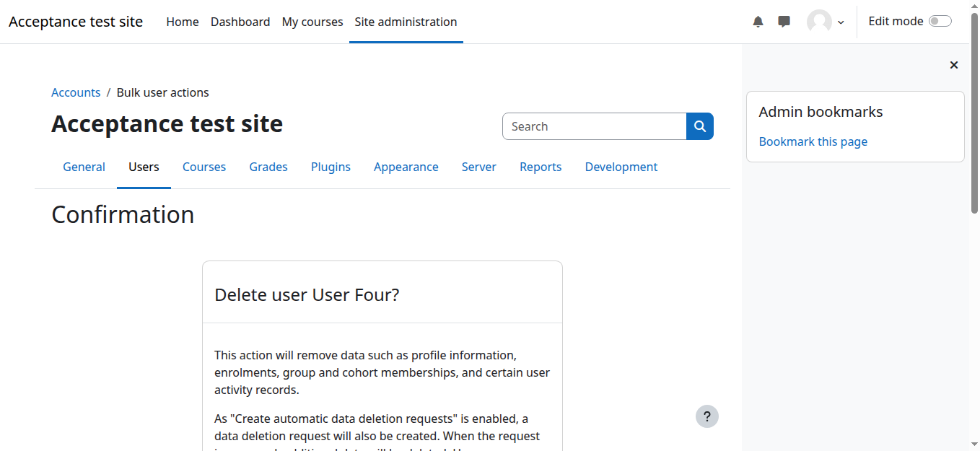This screenshot has width=980, height=451.
Task: Open the Courses admin tab
Action: pyautogui.click(x=204, y=167)
